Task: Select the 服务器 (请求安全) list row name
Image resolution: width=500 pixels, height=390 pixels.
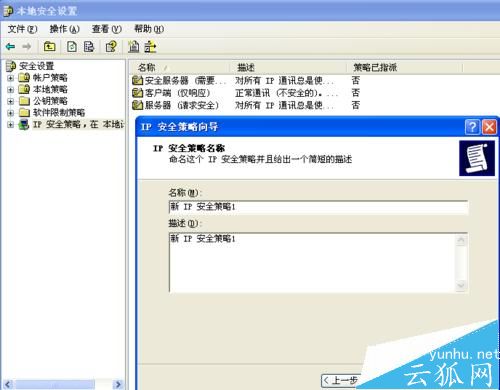Action: (x=182, y=105)
